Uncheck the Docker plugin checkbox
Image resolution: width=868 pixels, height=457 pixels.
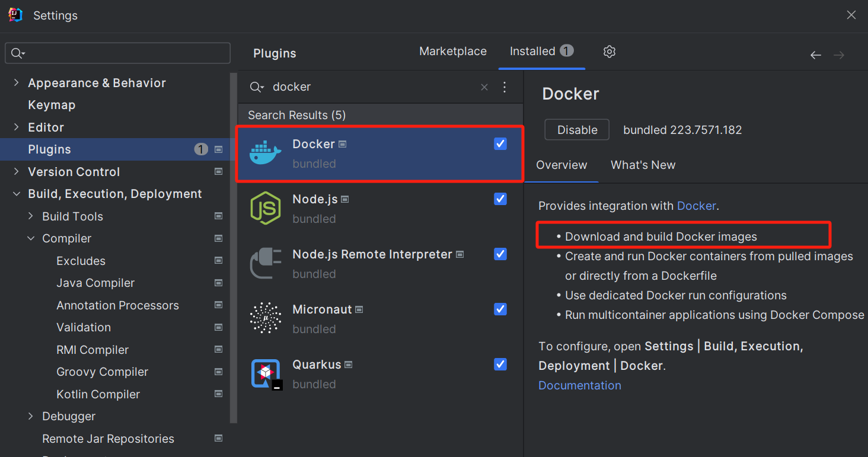[500, 144]
